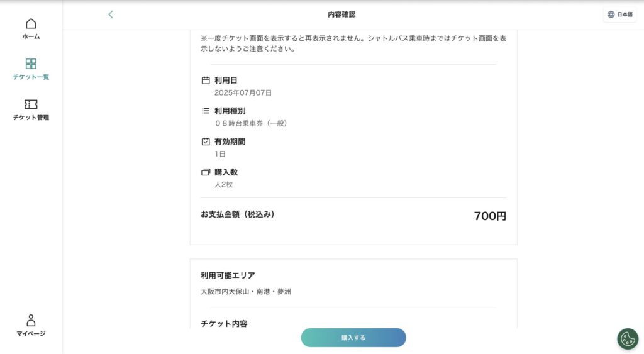644x354 pixels.
Task: Click the tickets icon beside 購入数
Action: coord(205,172)
